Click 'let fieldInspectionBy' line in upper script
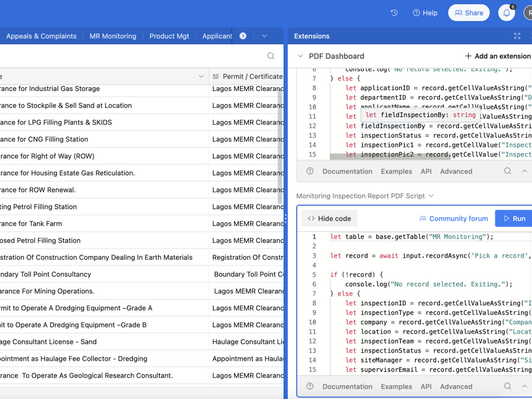Viewport: 532px width, 399px height. (439, 126)
